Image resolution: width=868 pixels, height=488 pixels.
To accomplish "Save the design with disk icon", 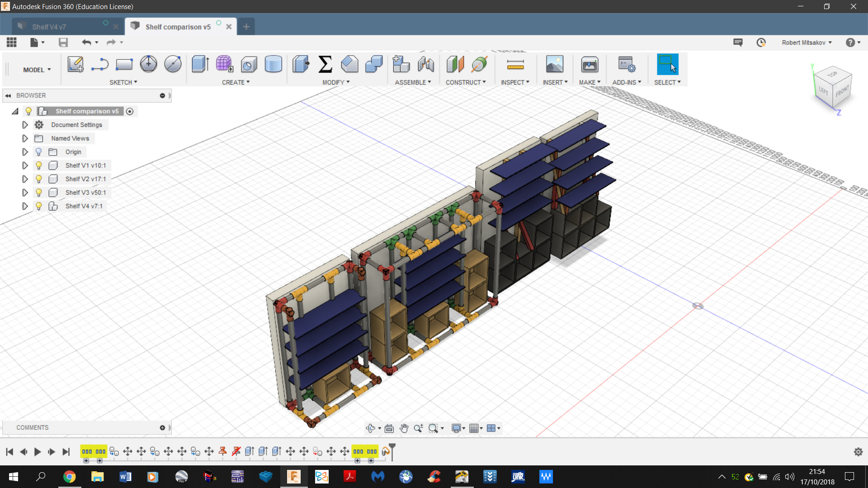I will click(x=63, y=42).
